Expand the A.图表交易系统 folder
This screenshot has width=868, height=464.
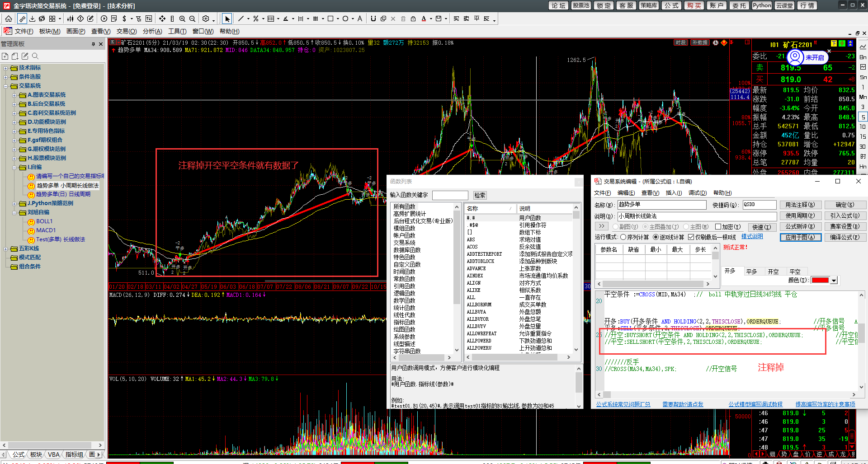pos(14,95)
